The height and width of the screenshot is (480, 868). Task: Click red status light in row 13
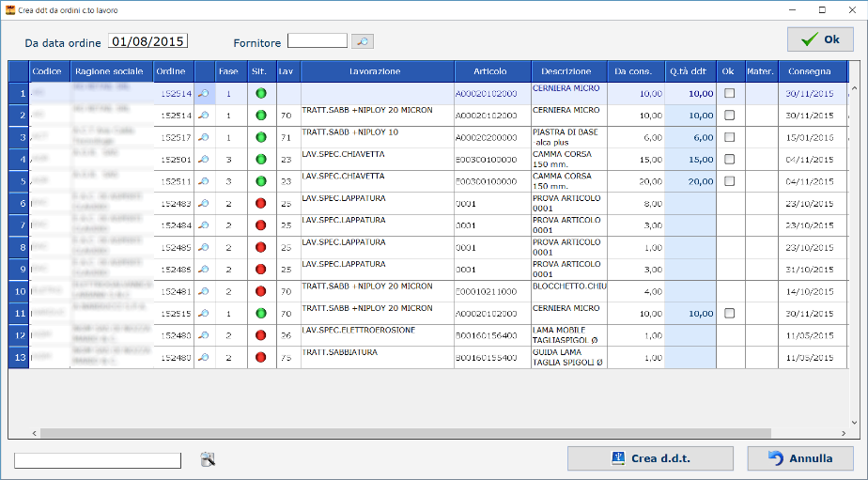pos(261,357)
